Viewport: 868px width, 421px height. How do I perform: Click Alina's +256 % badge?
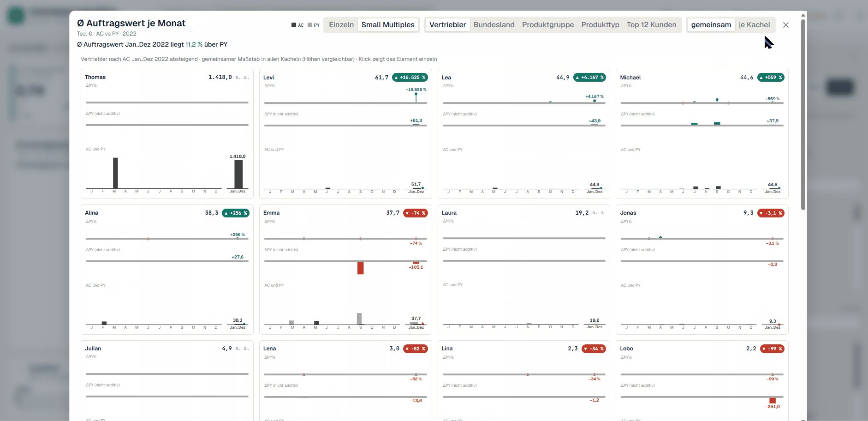point(236,213)
